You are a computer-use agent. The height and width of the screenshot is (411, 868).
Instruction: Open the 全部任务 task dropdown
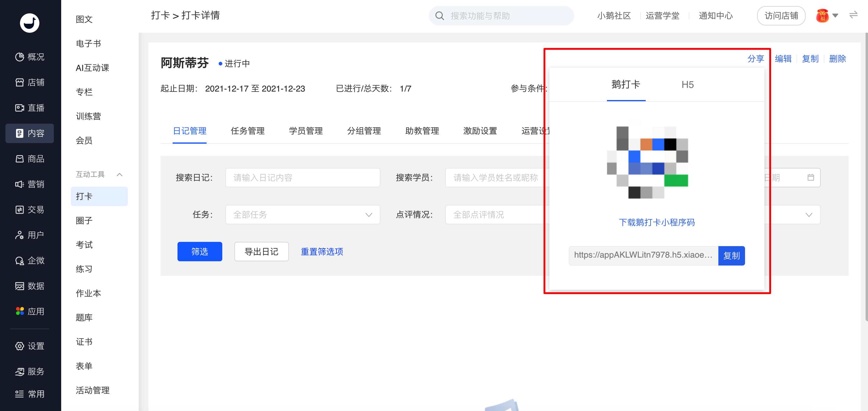point(302,215)
